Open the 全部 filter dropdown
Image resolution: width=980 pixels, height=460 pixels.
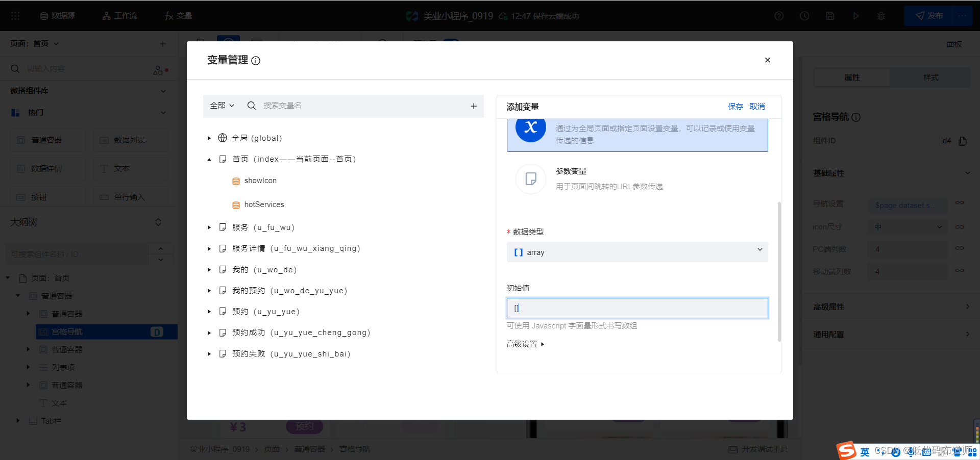tap(222, 106)
